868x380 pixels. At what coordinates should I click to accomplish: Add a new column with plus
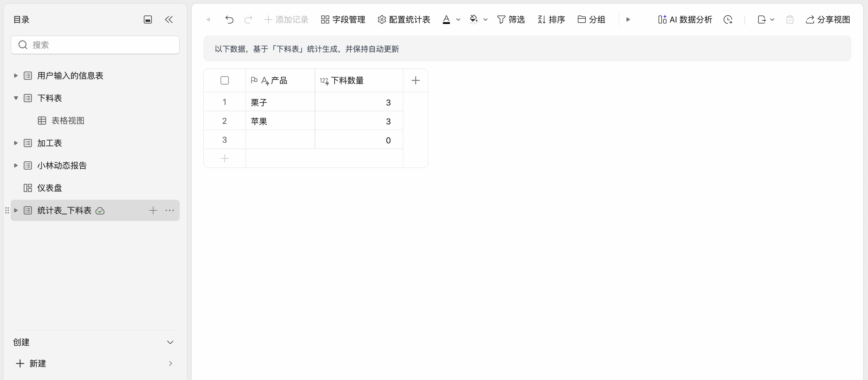tap(415, 80)
